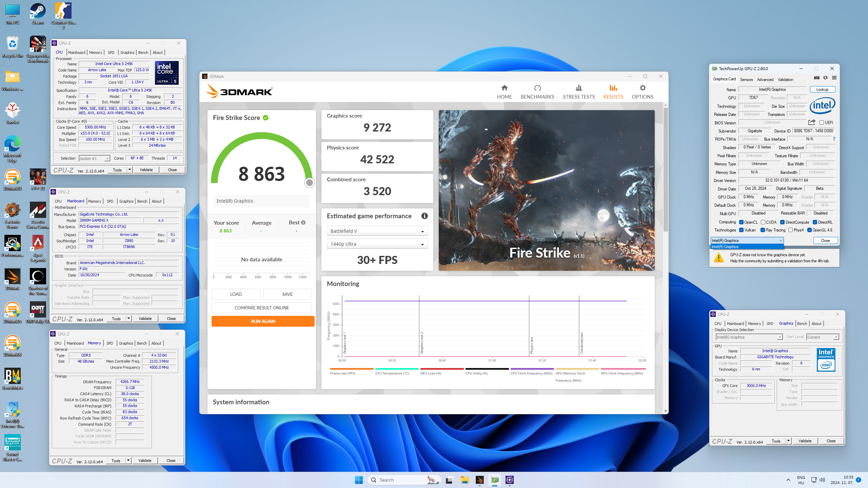This screenshot has height=488, width=868.
Task: Toggle UEFI checkbox in GPU-Z
Action: (x=822, y=122)
